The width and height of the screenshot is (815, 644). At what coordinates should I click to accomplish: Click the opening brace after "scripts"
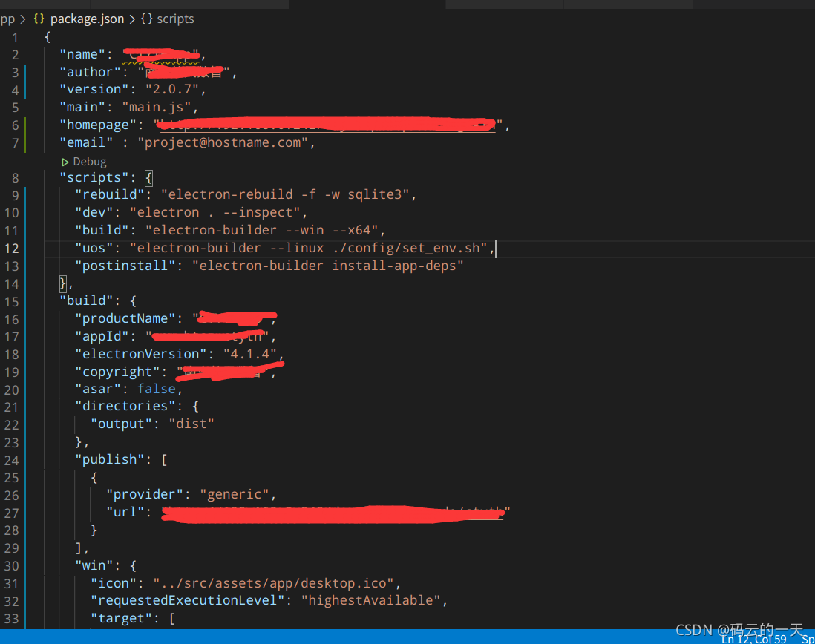(x=148, y=178)
